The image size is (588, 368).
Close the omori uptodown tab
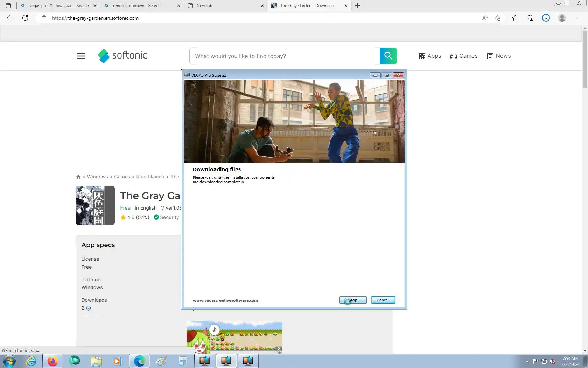click(x=178, y=6)
